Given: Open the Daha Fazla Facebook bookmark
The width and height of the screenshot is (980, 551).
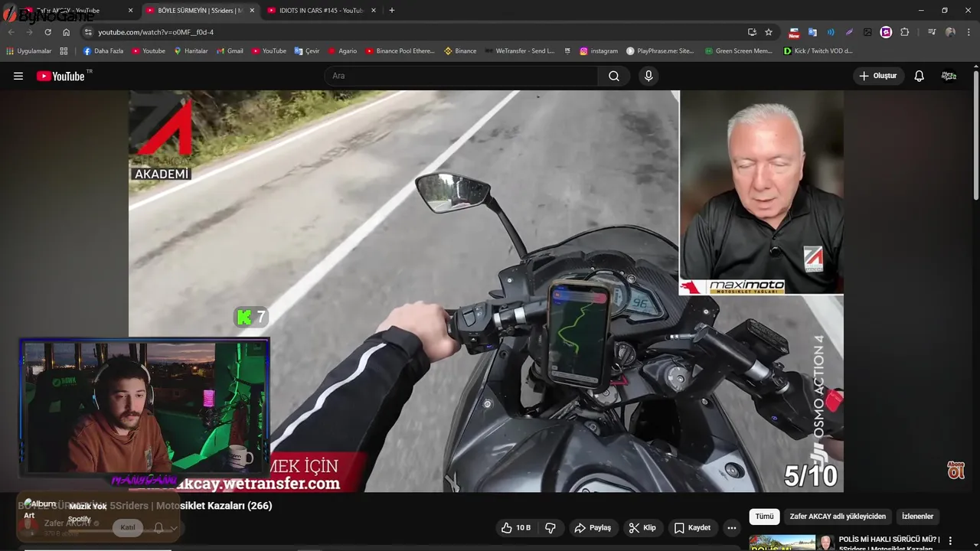Looking at the screenshot, I should click(103, 51).
